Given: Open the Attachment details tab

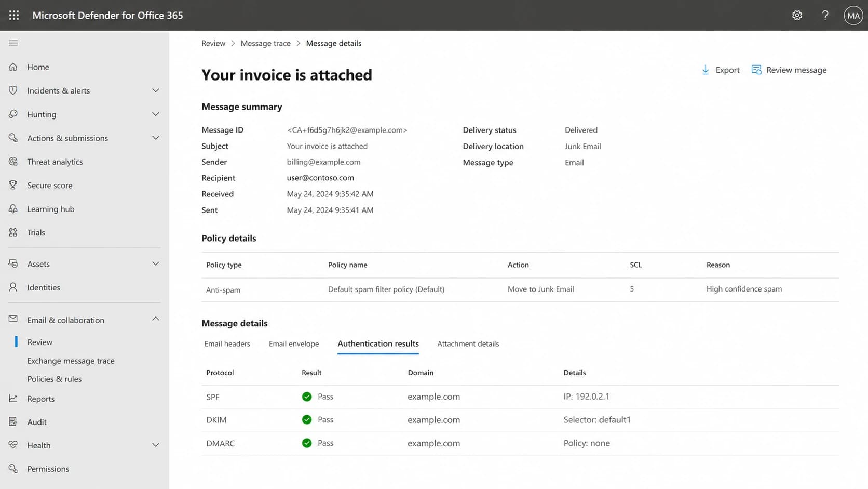Looking at the screenshot, I should click(468, 343).
